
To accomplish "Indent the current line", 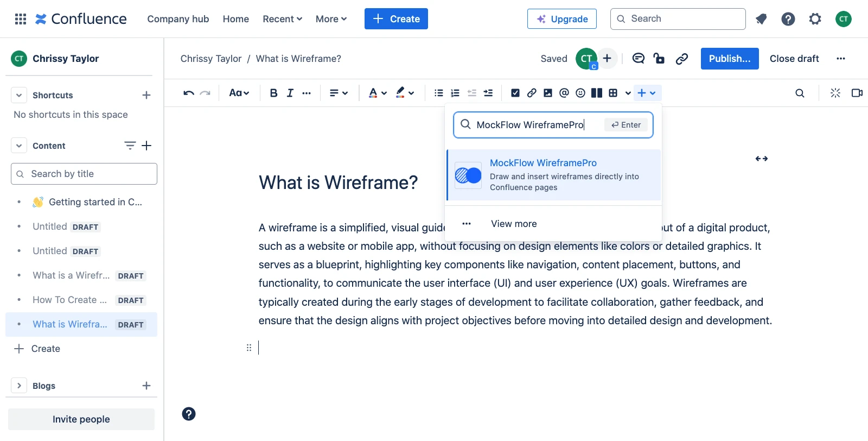I will (x=488, y=93).
